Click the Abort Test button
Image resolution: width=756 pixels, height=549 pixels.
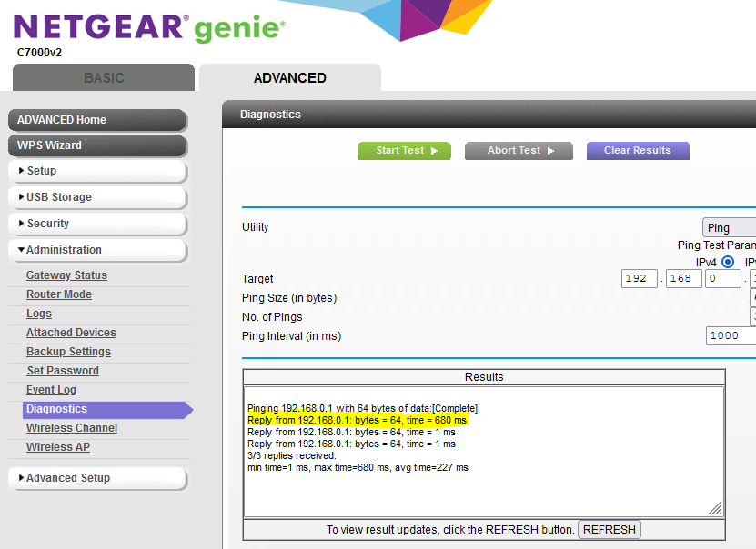tap(519, 151)
